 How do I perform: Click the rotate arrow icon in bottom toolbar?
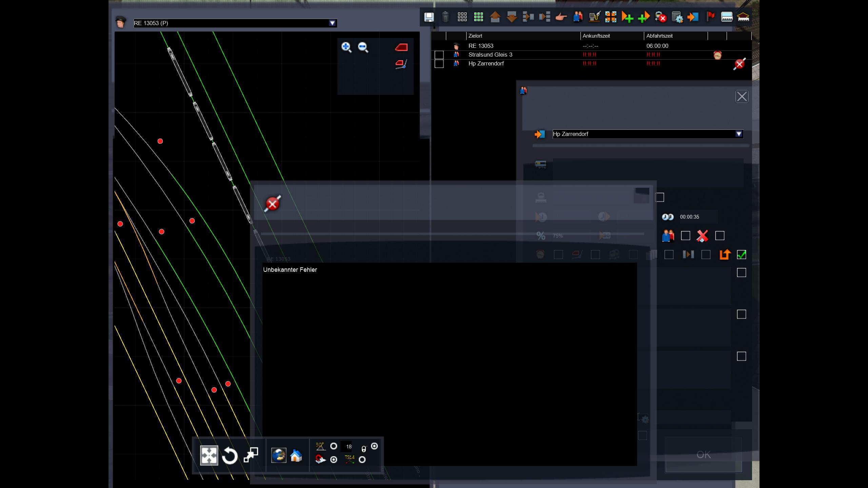coord(230,455)
